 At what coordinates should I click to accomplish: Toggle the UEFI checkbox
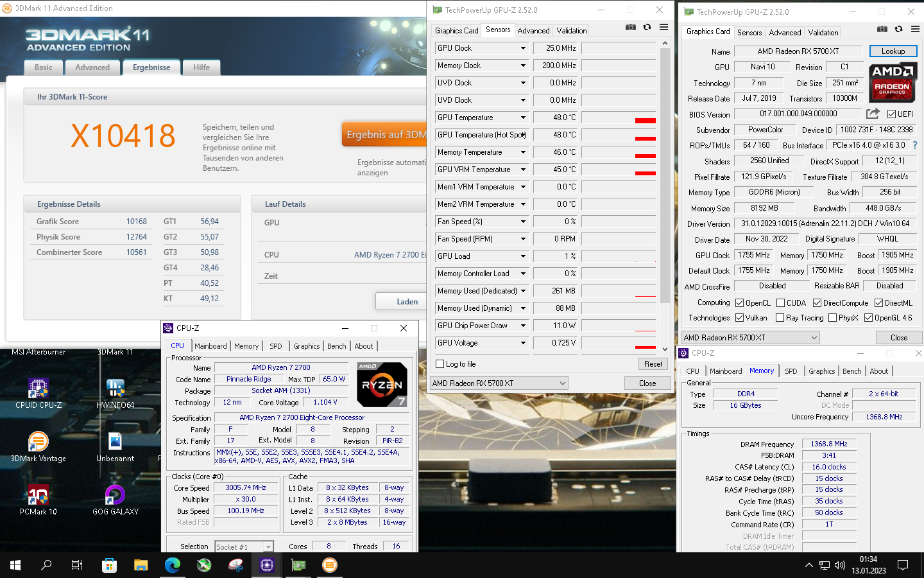891,114
